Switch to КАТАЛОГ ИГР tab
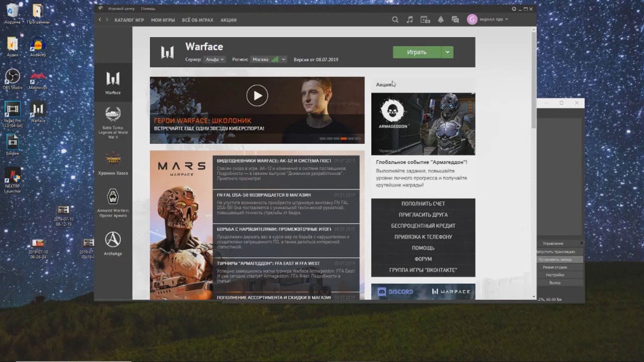Image resolution: width=644 pixels, height=362 pixels. [129, 20]
